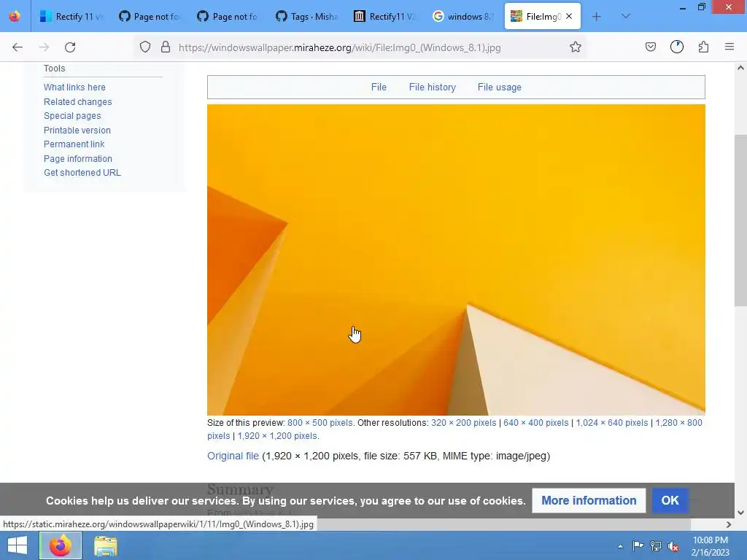Reload the page with the refresh icon

pos(70,47)
